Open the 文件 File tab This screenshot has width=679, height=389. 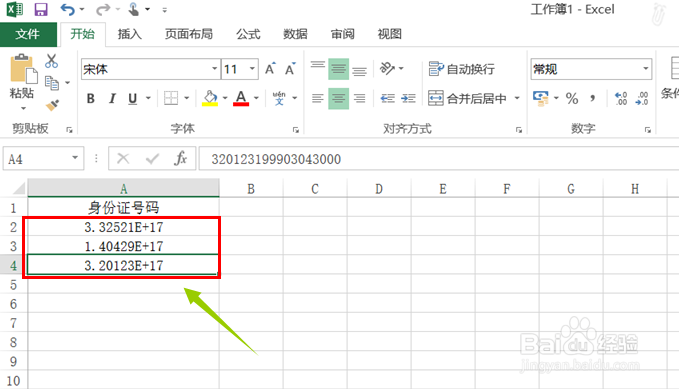pos(28,34)
